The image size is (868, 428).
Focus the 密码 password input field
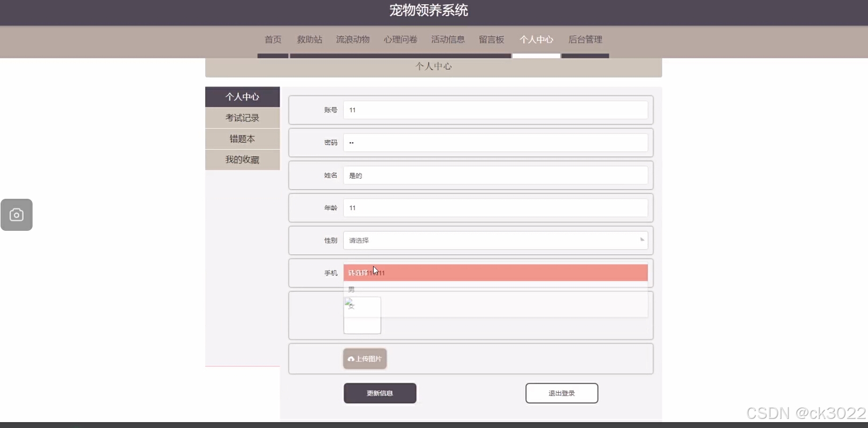(x=495, y=143)
